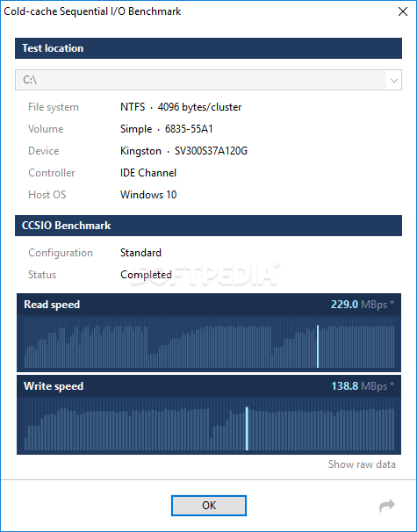Click the Test location section header
This screenshot has width=417, height=532.
208,48
